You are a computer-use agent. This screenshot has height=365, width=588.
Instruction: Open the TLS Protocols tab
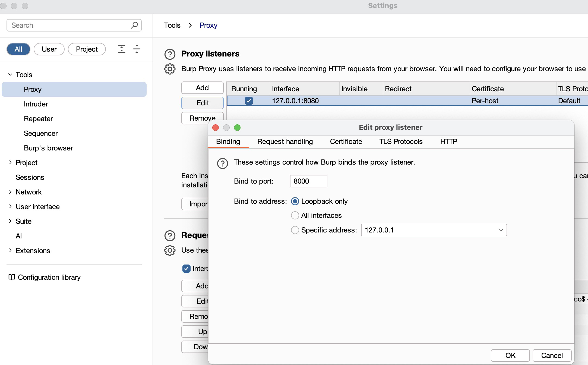pos(400,141)
